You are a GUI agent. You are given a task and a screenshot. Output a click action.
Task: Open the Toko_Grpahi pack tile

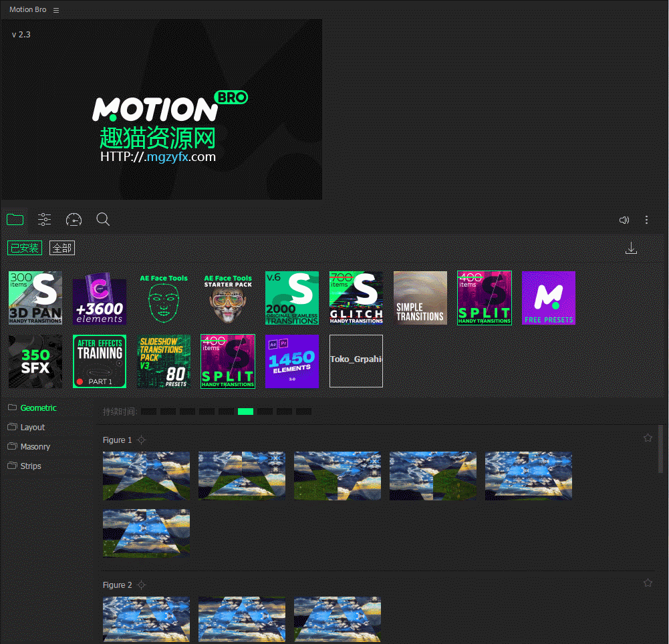tap(356, 361)
